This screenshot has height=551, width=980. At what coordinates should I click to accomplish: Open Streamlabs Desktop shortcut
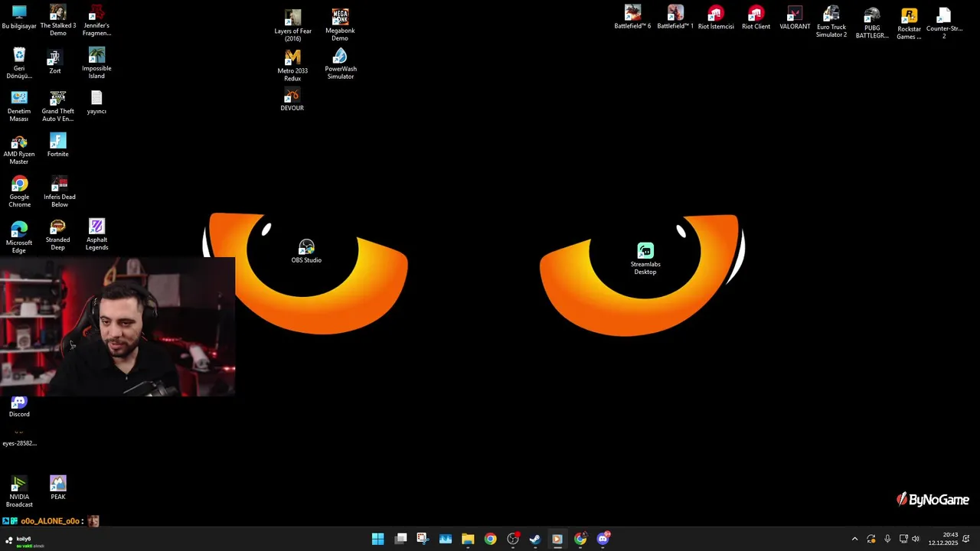tap(645, 259)
